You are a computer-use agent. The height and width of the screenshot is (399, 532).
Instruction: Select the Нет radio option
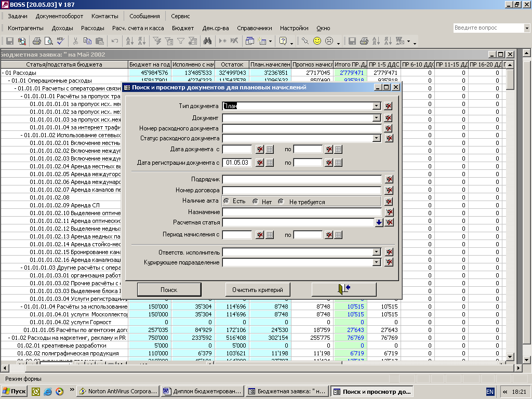pyautogui.click(x=256, y=202)
